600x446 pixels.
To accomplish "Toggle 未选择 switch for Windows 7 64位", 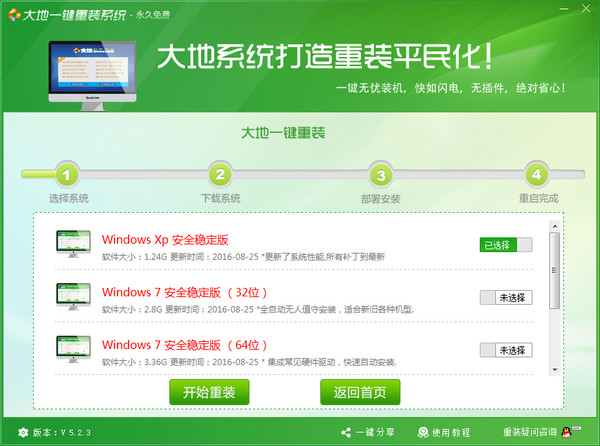I will [506, 350].
